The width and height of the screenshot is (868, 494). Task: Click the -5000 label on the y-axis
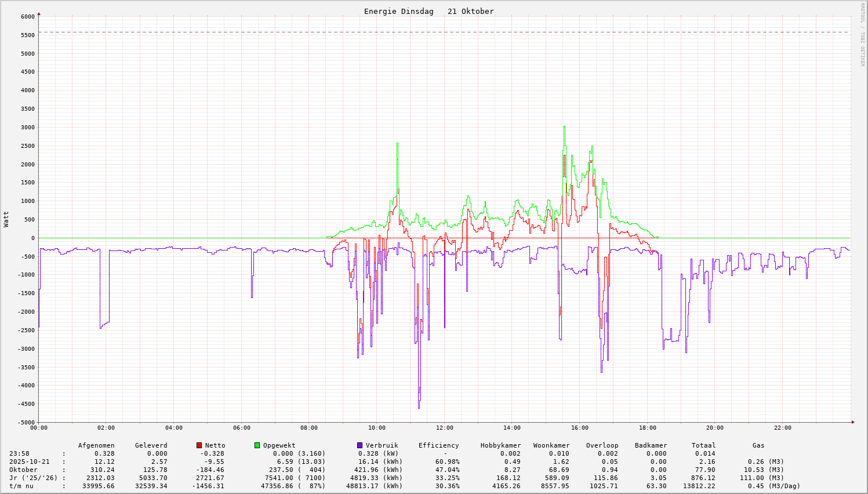click(x=26, y=422)
